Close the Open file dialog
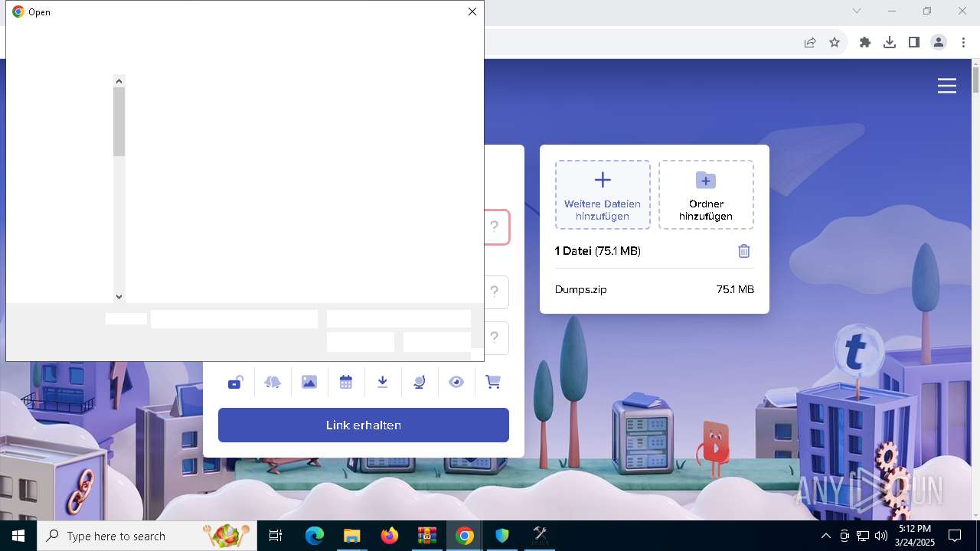The height and width of the screenshot is (551, 980). (472, 11)
